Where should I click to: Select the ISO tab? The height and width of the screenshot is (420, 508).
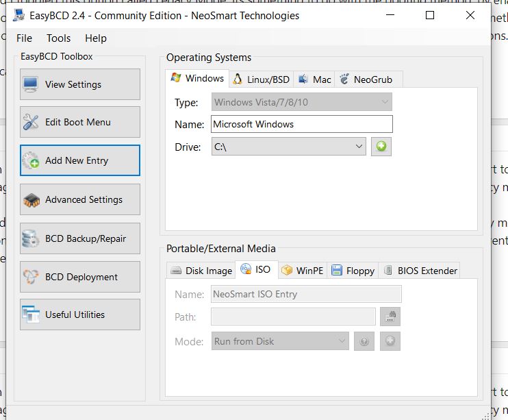(256, 269)
